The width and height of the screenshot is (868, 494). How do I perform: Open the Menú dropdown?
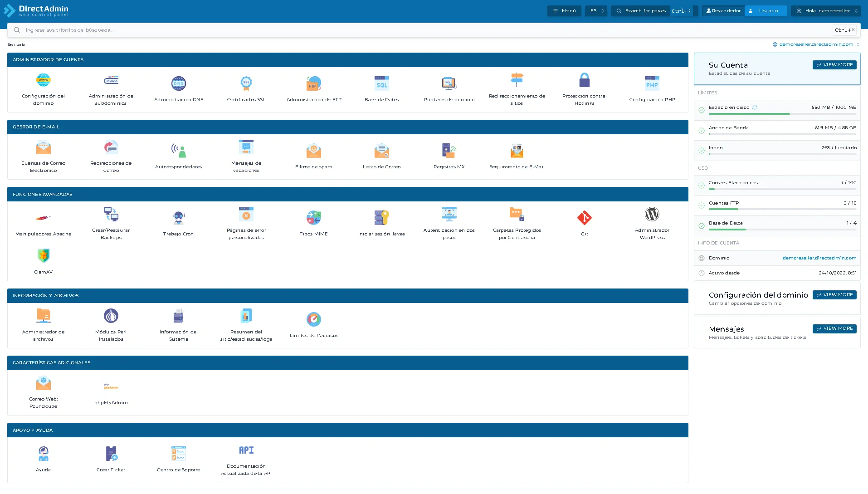tap(564, 10)
